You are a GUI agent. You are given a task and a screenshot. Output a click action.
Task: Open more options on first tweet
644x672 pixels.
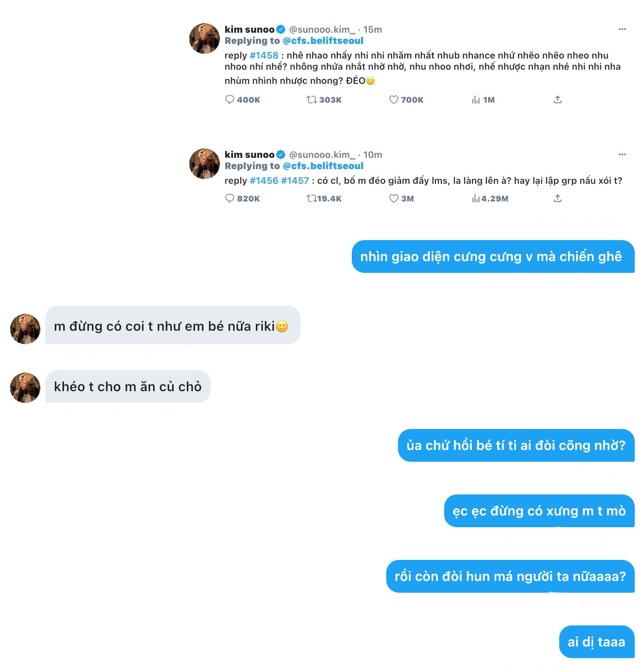pos(622,29)
